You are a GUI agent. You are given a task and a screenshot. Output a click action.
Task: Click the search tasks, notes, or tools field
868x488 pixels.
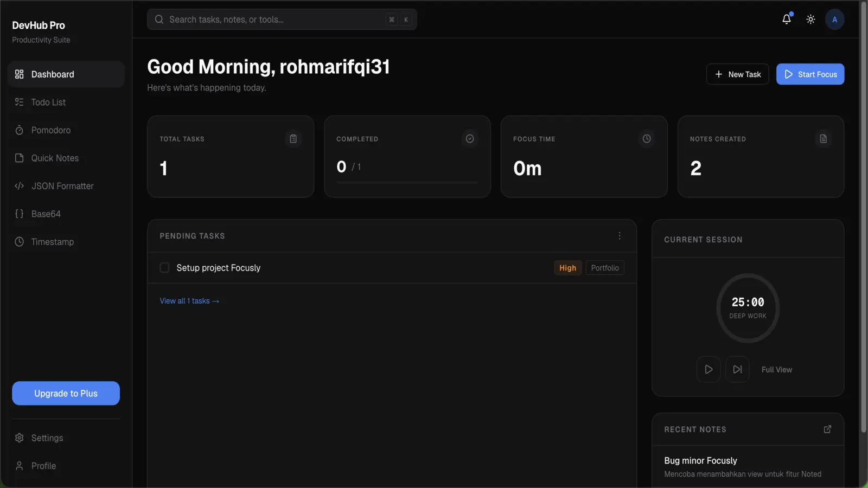[282, 20]
